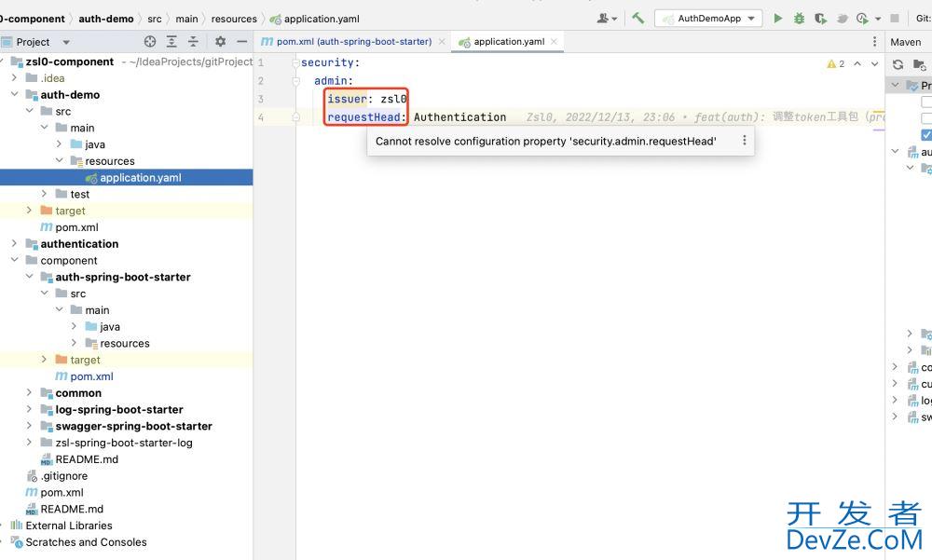The image size is (932, 560).
Task: Select README.md under component
Action: (x=87, y=459)
